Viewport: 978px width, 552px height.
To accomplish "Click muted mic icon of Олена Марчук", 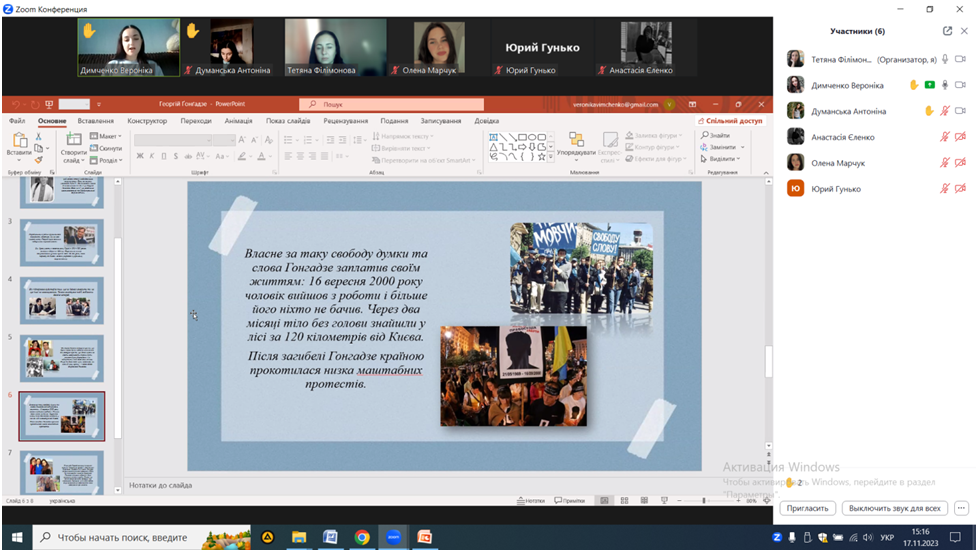I will (944, 163).
